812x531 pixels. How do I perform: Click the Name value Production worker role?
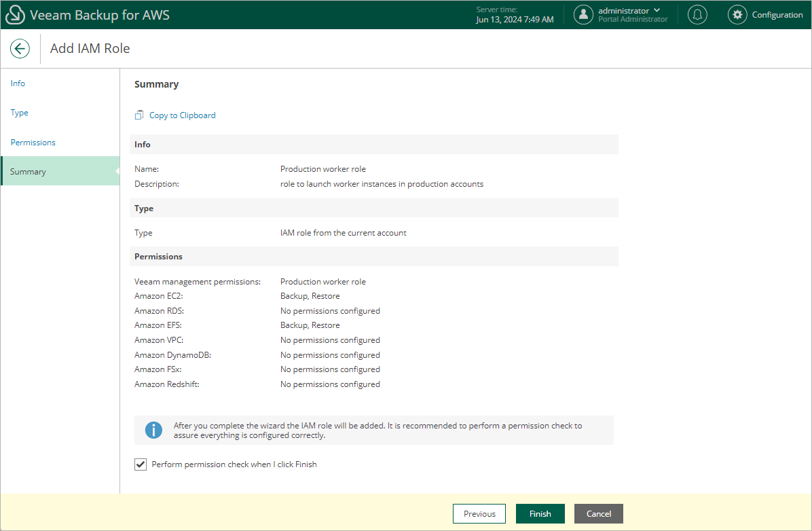tap(323, 169)
